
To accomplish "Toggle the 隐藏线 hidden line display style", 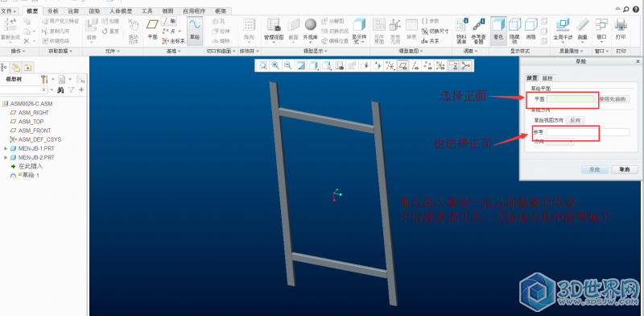I will pos(514,29).
